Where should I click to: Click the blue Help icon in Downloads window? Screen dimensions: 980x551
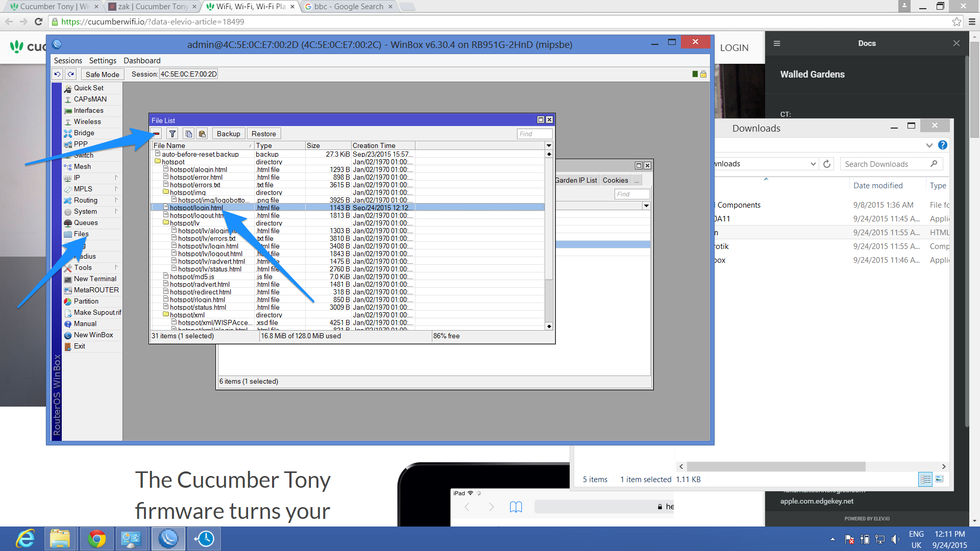943,145
